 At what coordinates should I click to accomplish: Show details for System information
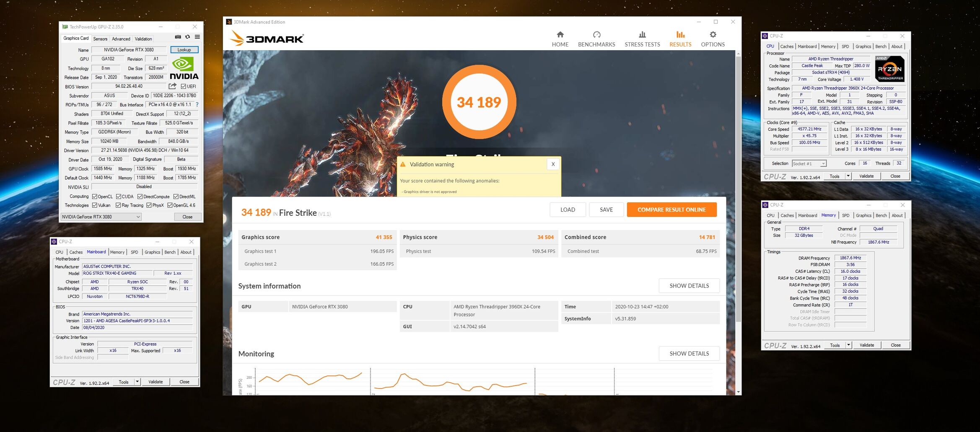[689, 286]
